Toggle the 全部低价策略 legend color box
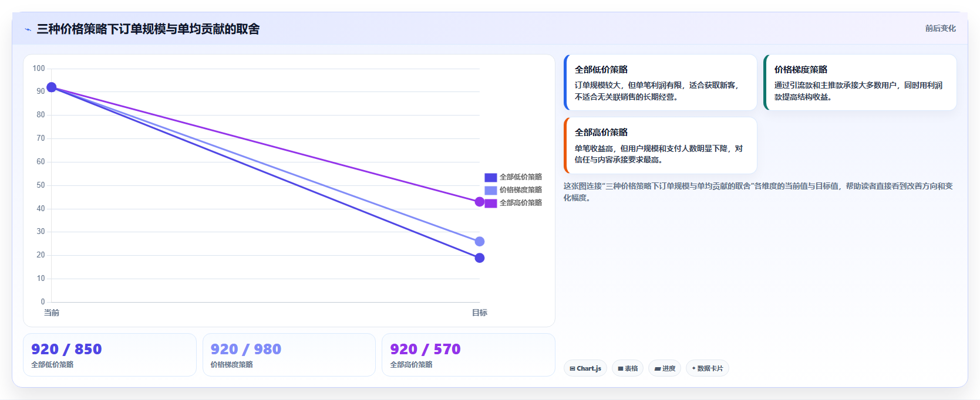Viewport: 980px width, 400px height. (491, 177)
